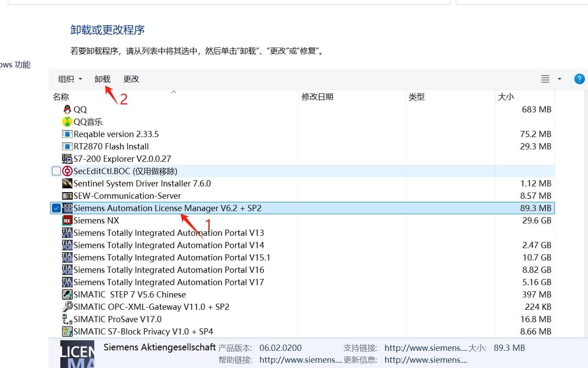Select the SIMATIC OPC-XML-Gateway wrench icon
Viewport: 588px width, 368px height.
tap(67, 307)
